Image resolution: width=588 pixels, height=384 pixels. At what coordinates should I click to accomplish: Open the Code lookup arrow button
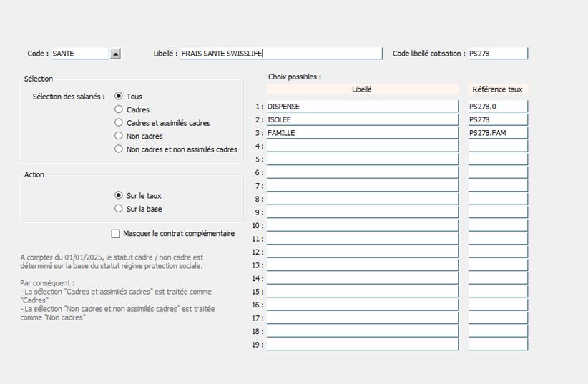coord(115,54)
